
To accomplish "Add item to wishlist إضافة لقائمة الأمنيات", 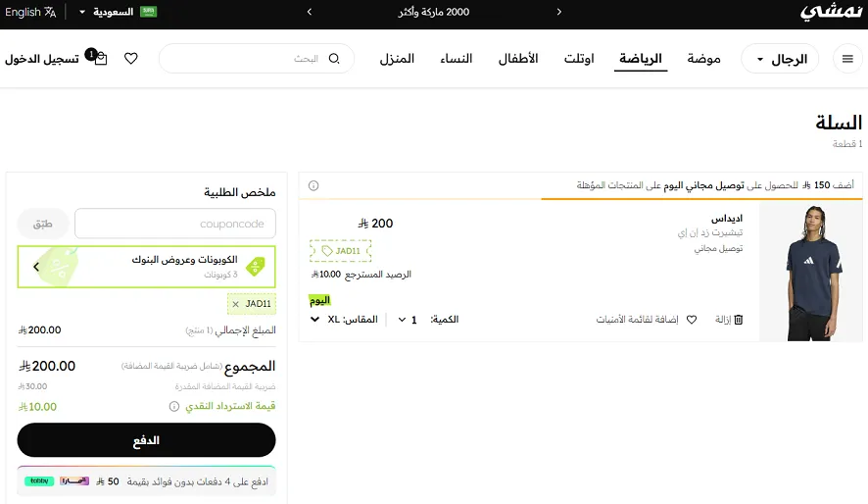I will (x=646, y=320).
